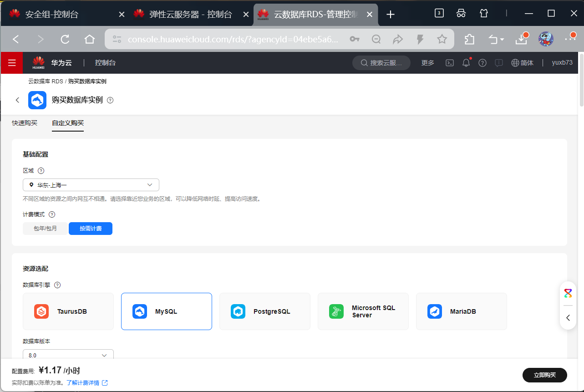This screenshot has width=584, height=392.
Task: Click the browser address bar URL
Action: pyautogui.click(x=233, y=40)
